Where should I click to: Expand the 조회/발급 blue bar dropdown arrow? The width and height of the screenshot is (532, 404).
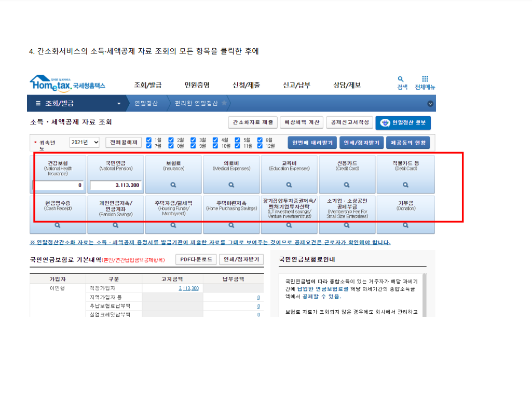click(119, 103)
